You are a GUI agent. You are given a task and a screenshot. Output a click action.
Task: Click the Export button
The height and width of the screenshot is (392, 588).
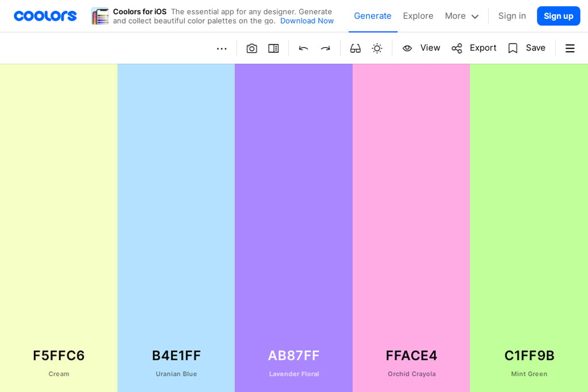(474, 48)
